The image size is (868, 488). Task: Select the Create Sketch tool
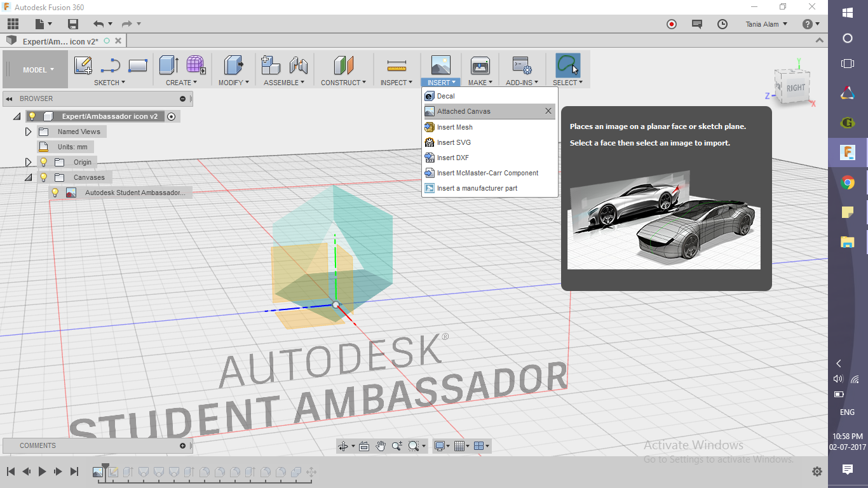(83, 65)
